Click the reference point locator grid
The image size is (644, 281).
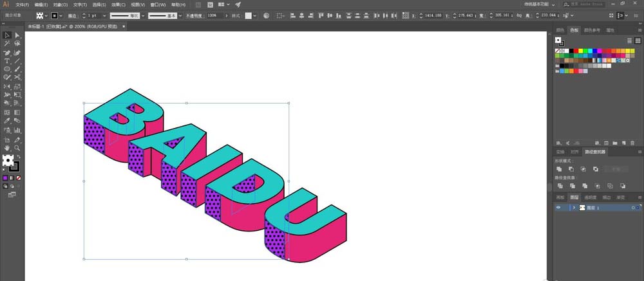click(x=406, y=15)
